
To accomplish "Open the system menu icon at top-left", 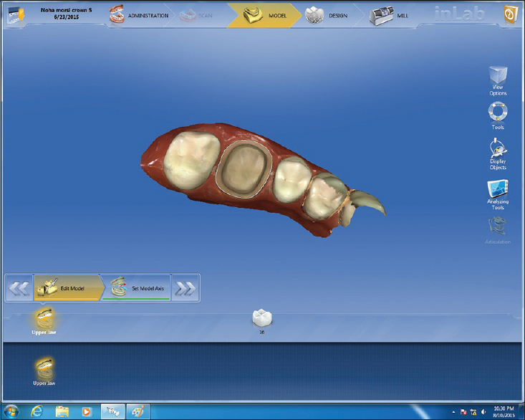I will pos(14,15).
